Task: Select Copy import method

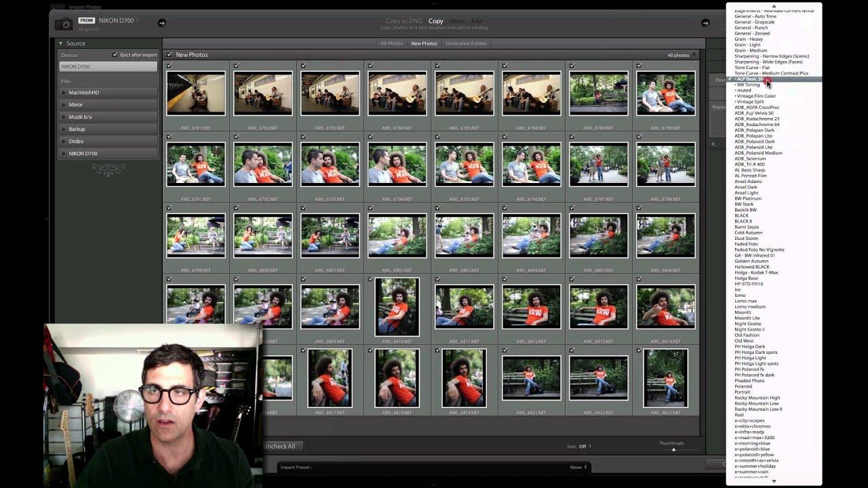Action: point(436,21)
